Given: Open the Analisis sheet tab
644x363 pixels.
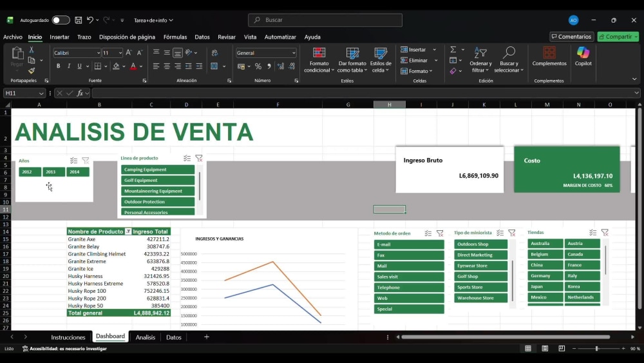Looking at the screenshot, I should click(146, 337).
